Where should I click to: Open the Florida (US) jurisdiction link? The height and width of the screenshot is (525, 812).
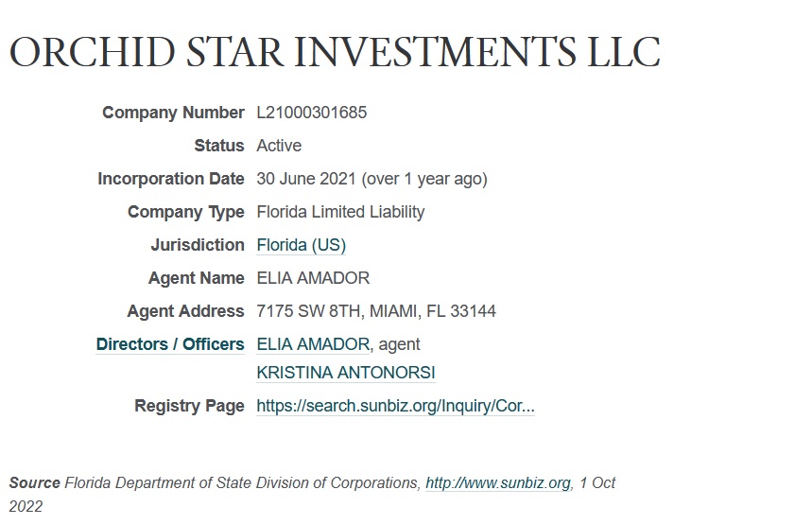(301, 245)
